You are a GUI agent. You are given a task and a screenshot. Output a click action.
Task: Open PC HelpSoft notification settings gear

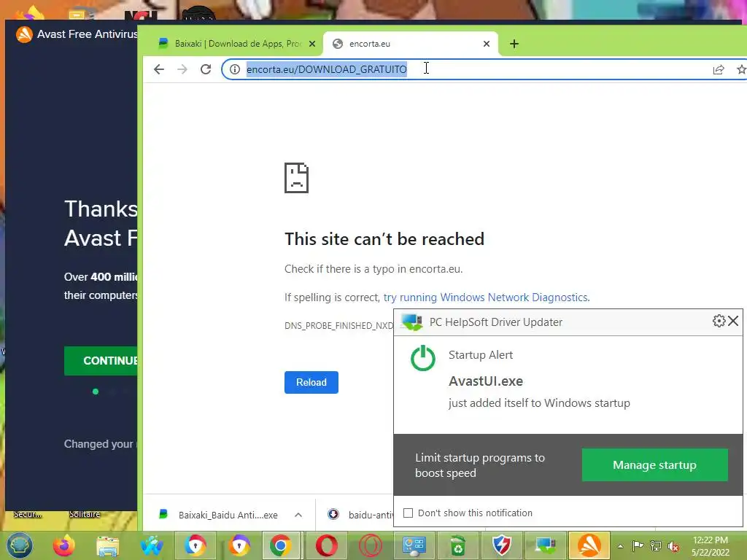[719, 321]
